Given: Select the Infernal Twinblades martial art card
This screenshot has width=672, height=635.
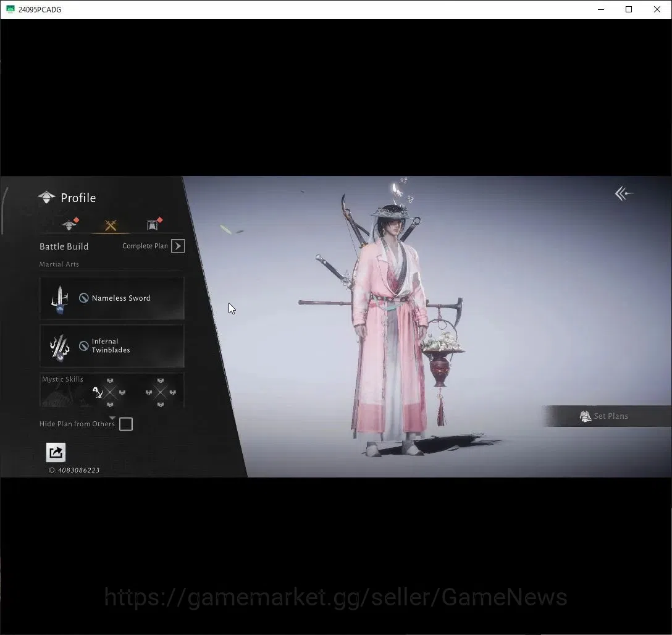Looking at the screenshot, I should pos(112,346).
